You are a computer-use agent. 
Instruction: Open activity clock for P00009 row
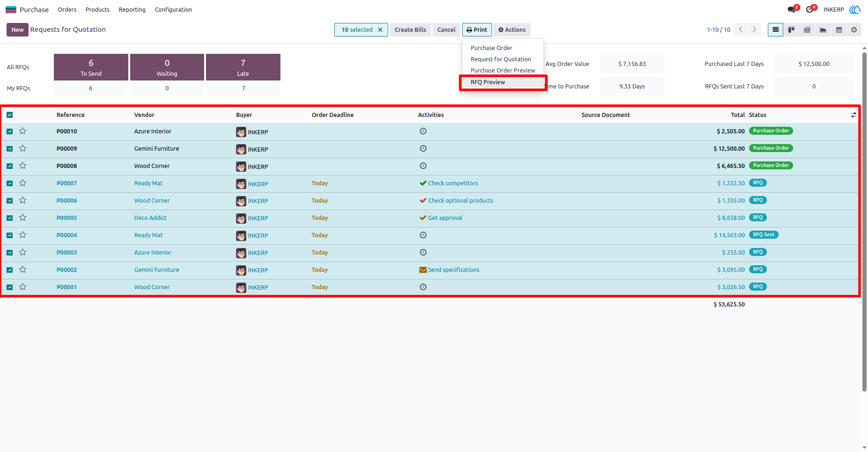(423, 148)
